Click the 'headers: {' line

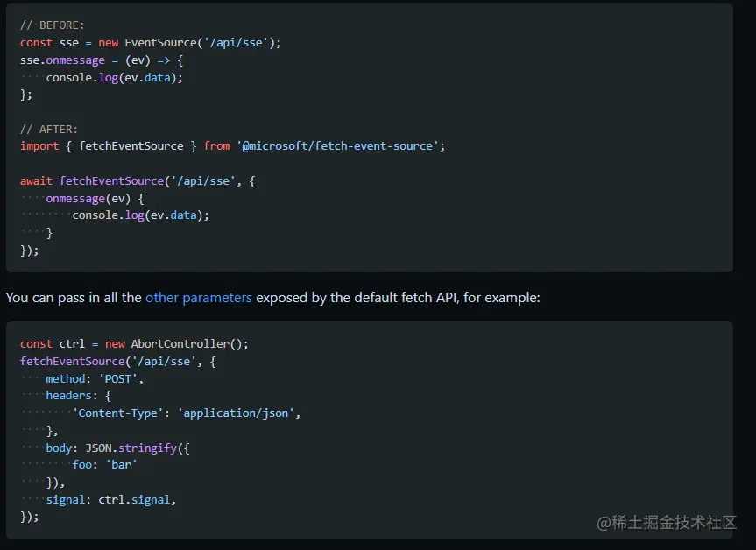(78, 396)
